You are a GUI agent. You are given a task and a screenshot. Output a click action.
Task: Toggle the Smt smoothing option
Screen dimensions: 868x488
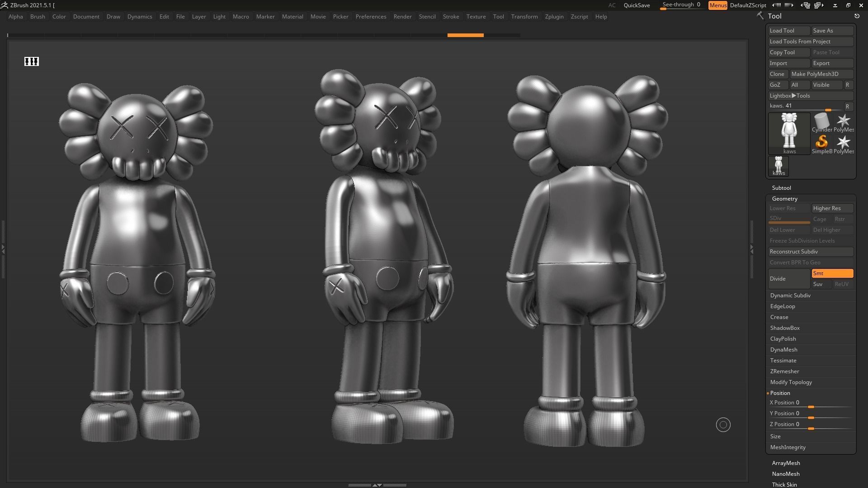(832, 273)
